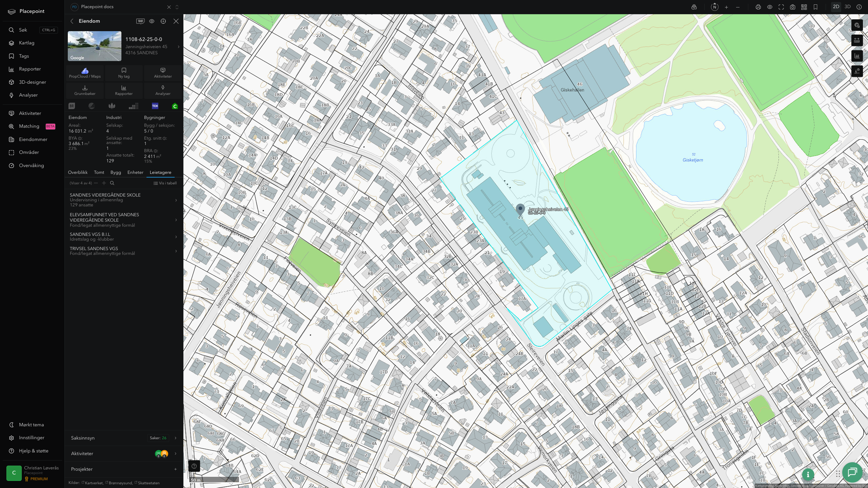
Task: Open address details chevron for Jønningsheiveien 45
Action: tap(178, 47)
